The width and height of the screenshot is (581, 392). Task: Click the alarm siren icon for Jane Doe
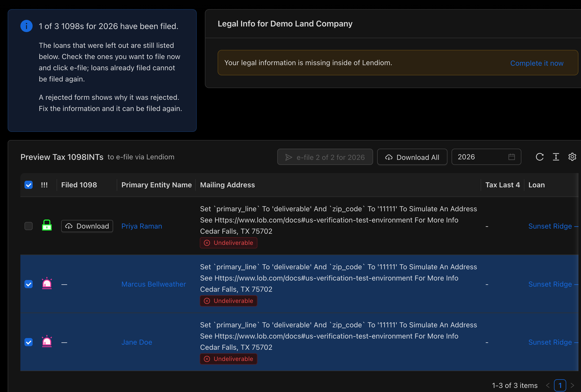pyautogui.click(x=47, y=341)
